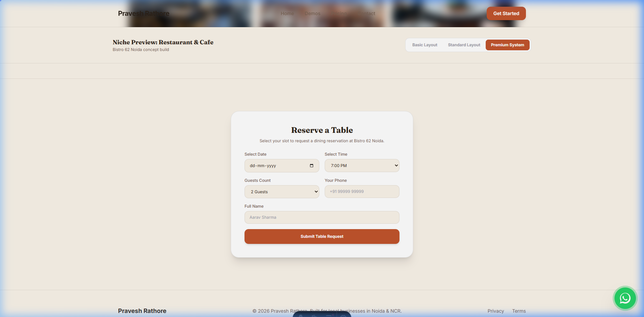Viewport: 644px width, 317px height.
Task: Click the Niche Preview: Restaurant & Cafe title
Action: [163, 42]
